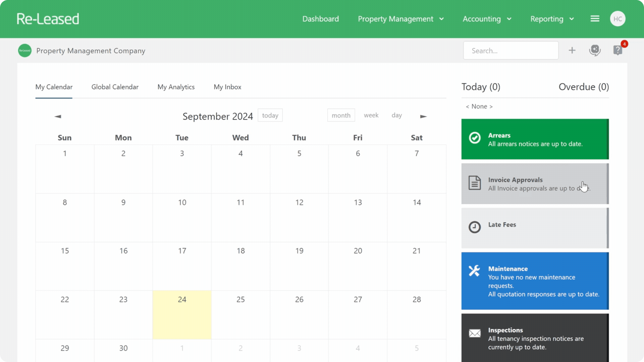Click the Re-Leased logo
The height and width of the screenshot is (362, 644).
coord(48,19)
